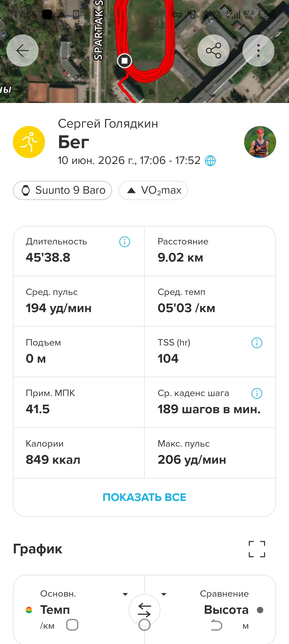Tap the back arrow button
Image resolution: width=289 pixels, height=644 pixels.
point(22,51)
